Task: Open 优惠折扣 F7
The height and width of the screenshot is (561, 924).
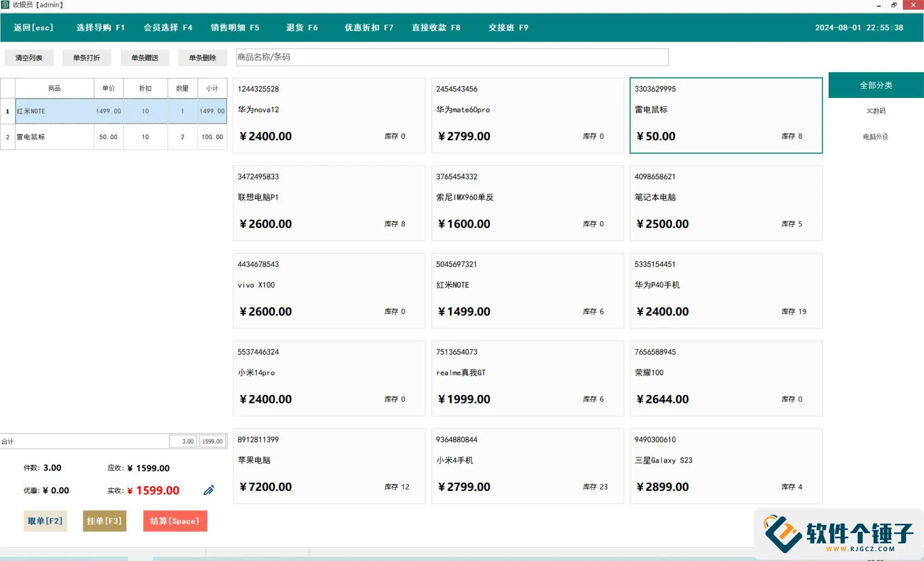Action: 369,28
